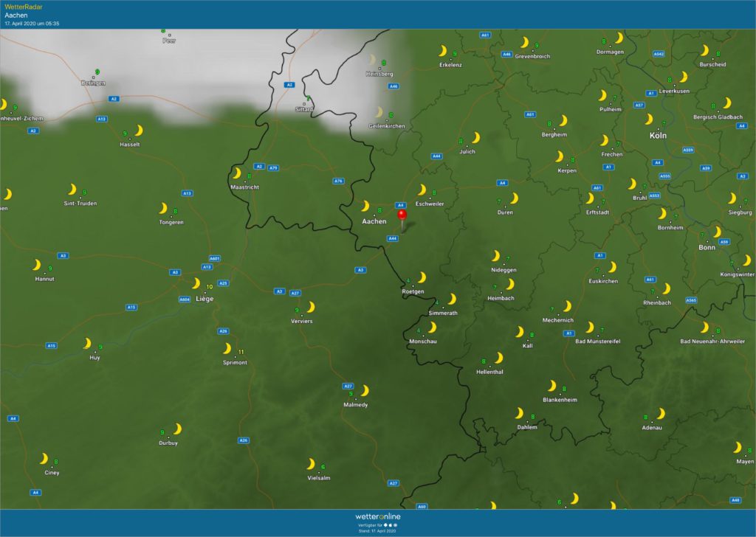Click the Bonn city label
Screen dimensions: 756x537
click(707, 248)
